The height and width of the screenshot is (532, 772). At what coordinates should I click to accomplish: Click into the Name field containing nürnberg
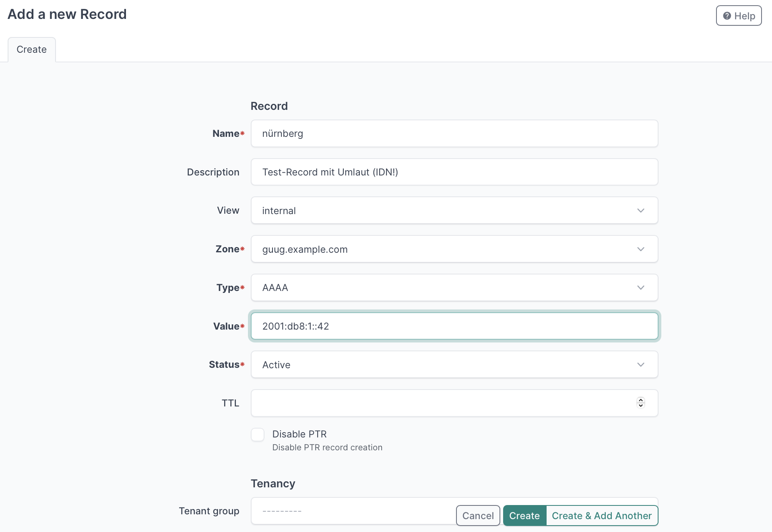(x=454, y=134)
